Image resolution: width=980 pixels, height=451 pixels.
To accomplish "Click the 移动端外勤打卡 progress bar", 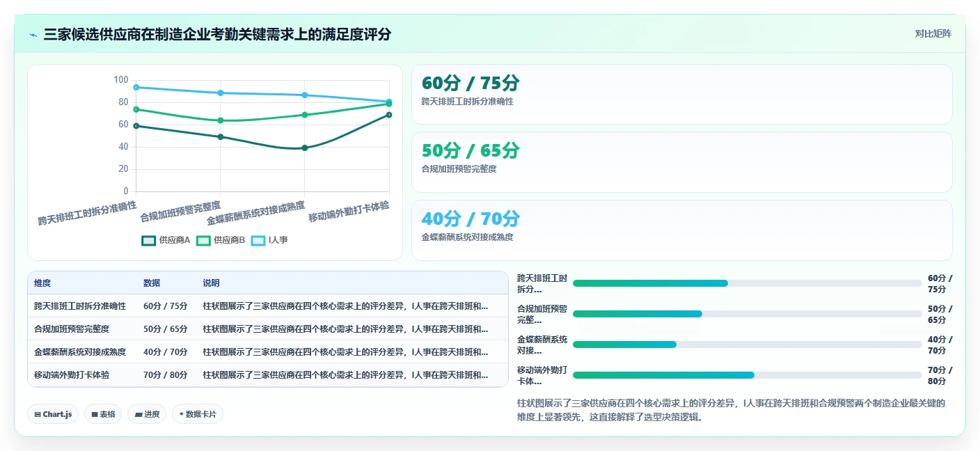I will click(747, 375).
